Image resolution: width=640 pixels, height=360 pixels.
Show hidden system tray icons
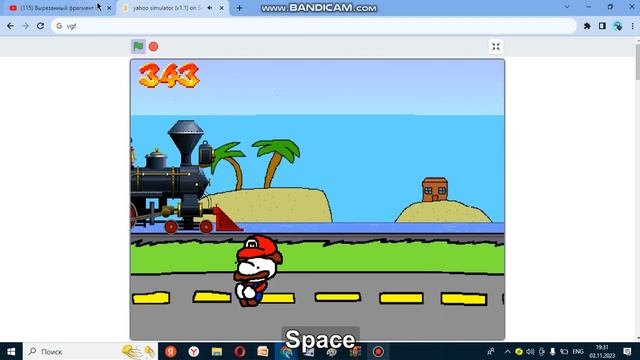coord(507,351)
